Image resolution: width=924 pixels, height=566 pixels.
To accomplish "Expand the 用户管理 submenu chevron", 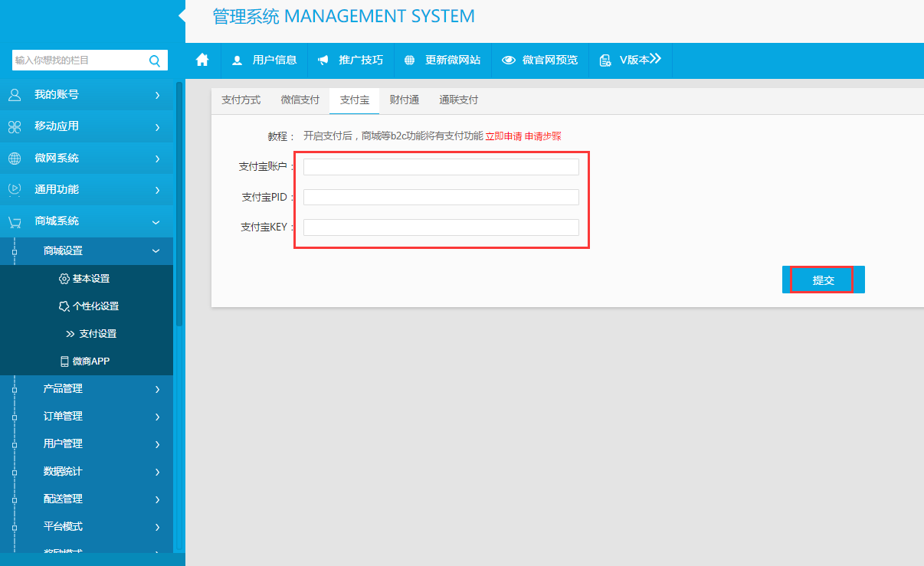I will (157, 444).
